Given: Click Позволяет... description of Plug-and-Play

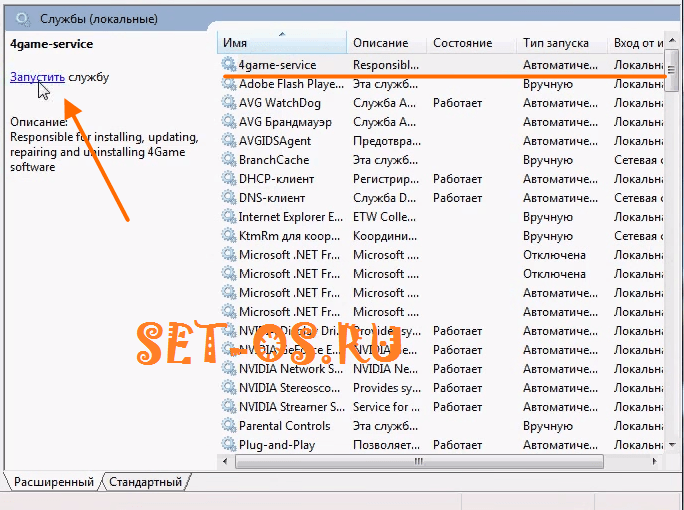Looking at the screenshot, I should tap(386, 445).
